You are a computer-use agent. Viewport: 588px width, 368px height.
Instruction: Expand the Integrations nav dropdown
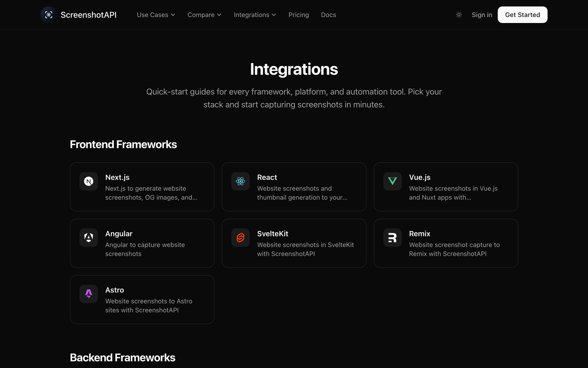[x=255, y=15]
